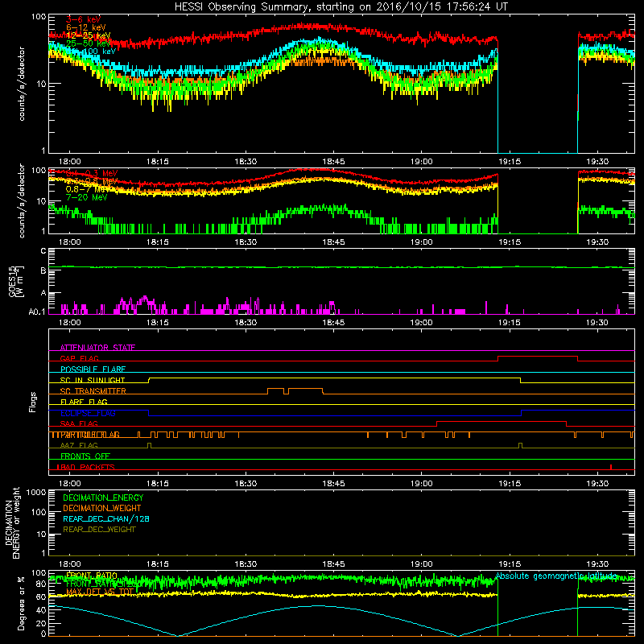Image resolution: width=644 pixels, height=644 pixels.
Task: Click the DECIMATION_ENERGY legend label
Action: click(103, 497)
